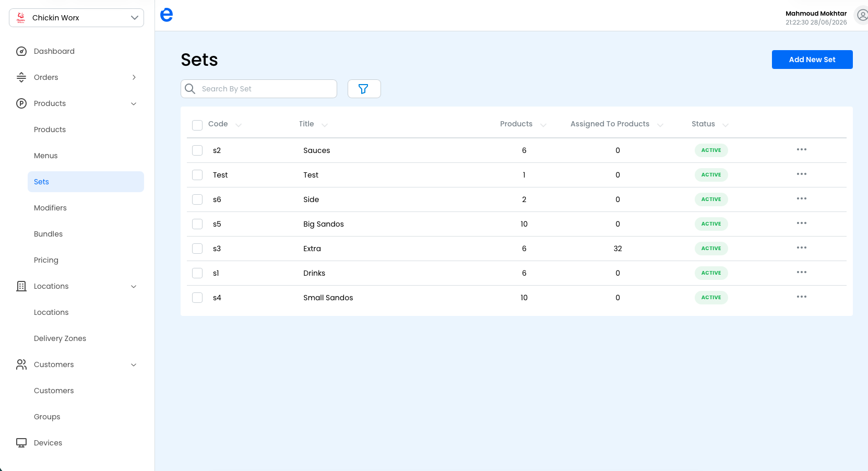The height and width of the screenshot is (471, 868).
Task: Click the Add New Set button
Action: coord(812,60)
